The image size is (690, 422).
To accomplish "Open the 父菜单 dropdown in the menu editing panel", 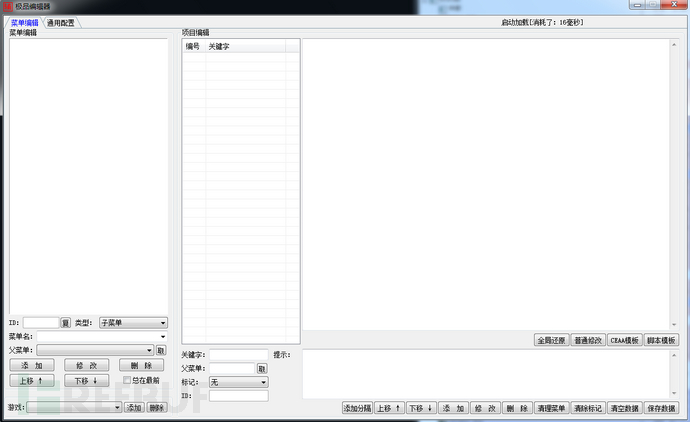I will [x=95, y=350].
